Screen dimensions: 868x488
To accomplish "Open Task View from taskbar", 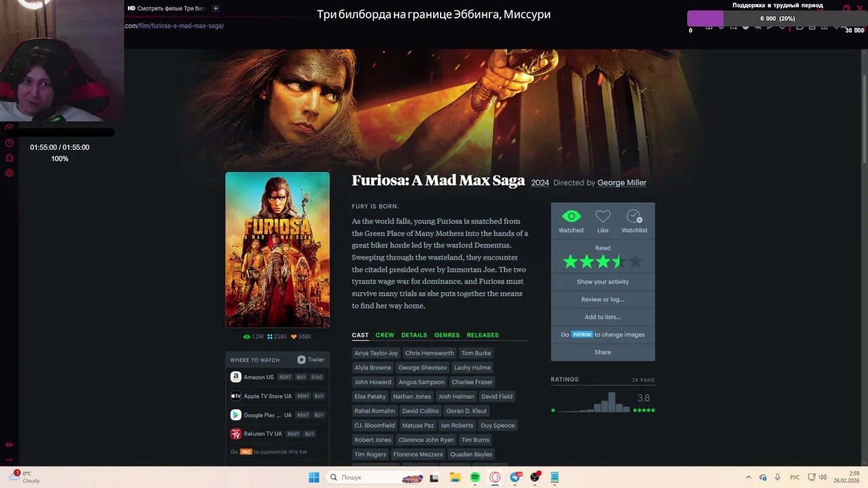I will pos(434,477).
